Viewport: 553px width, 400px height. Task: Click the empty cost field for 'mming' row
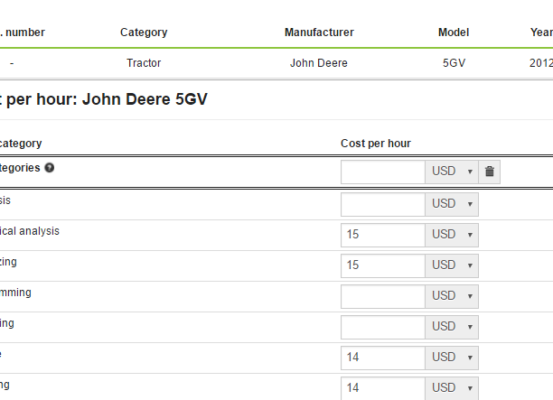coord(383,296)
